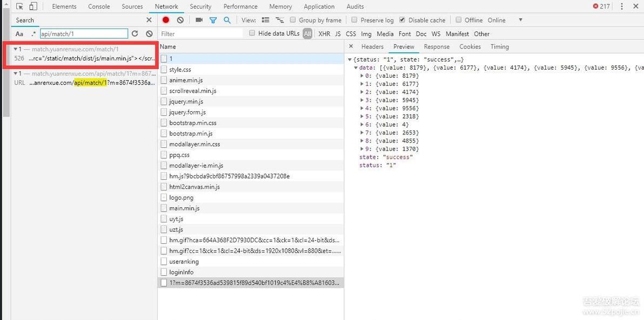644x320 pixels.
Task: Uncheck the Disable cache checkbox
Action: [401, 19]
